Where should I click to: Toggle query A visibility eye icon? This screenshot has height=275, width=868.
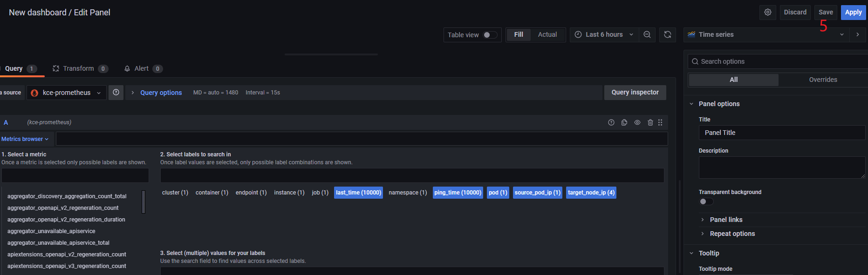pyautogui.click(x=637, y=122)
